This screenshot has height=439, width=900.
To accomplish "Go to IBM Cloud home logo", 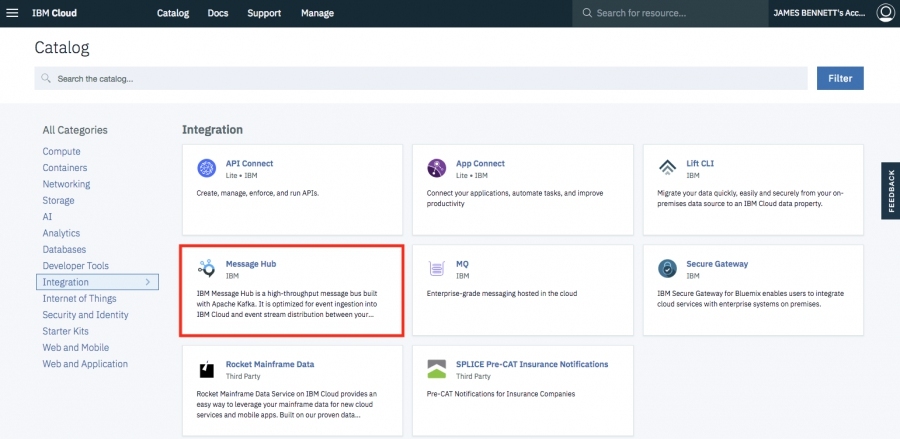I will tap(55, 13).
